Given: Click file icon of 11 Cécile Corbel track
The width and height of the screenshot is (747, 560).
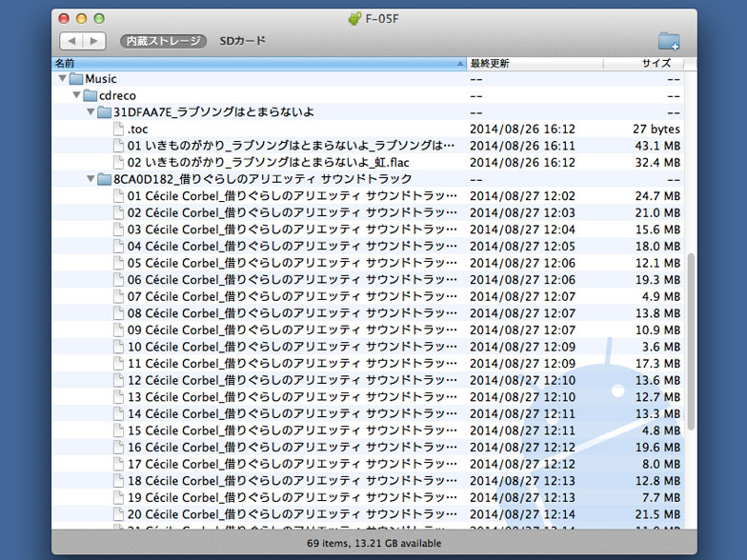Looking at the screenshot, I should pyautogui.click(x=118, y=364).
